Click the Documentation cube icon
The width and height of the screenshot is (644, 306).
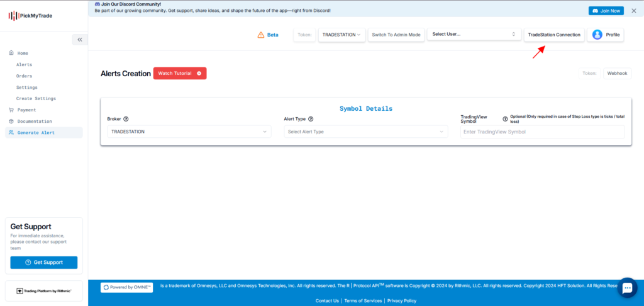pyautogui.click(x=11, y=122)
